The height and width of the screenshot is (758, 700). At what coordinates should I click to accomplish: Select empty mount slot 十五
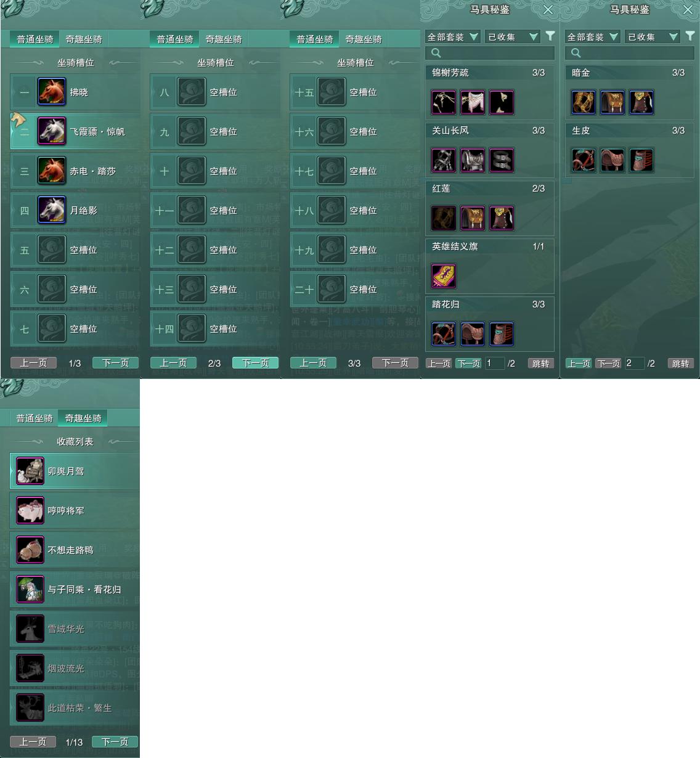[x=355, y=92]
